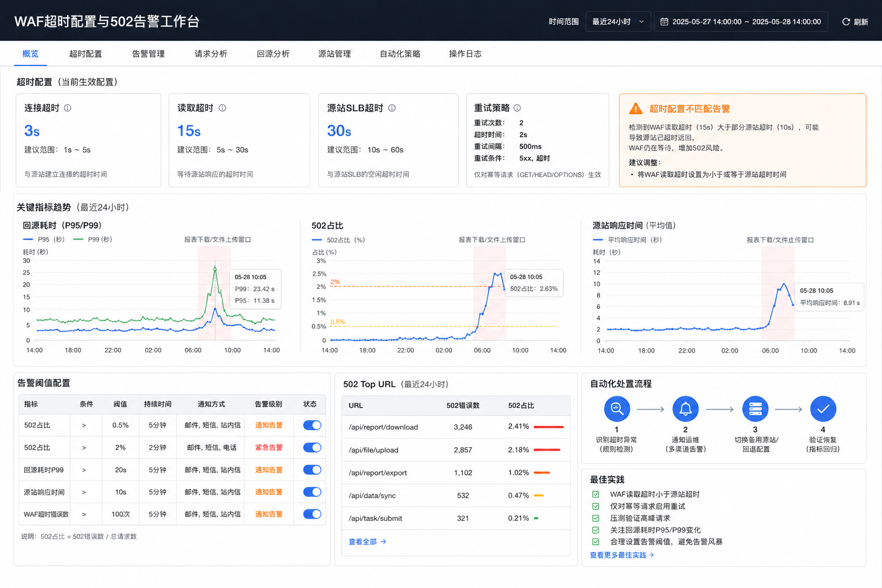Open the 自动化策略 tab
Screen dimensions: 882x588
pos(400,53)
